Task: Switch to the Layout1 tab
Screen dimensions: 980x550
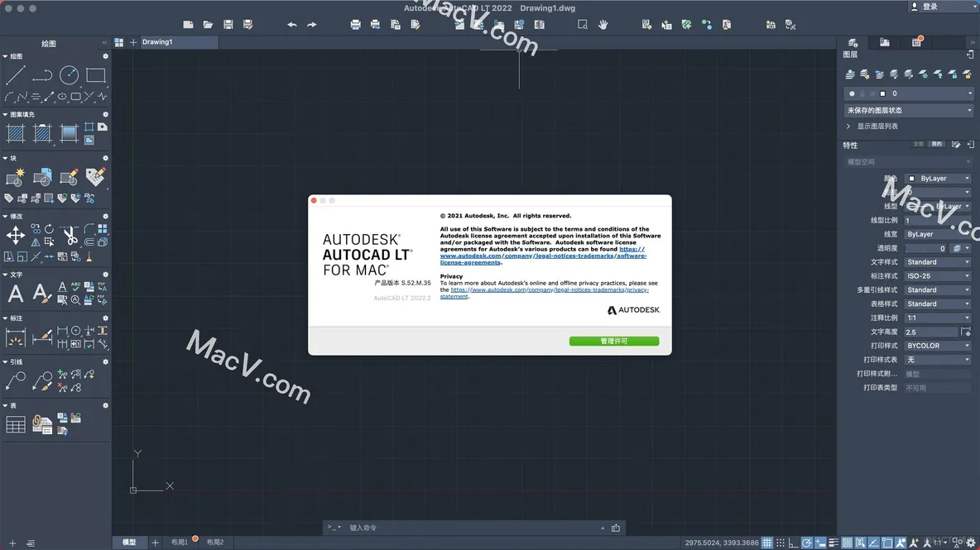Action: click(x=180, y=543)
